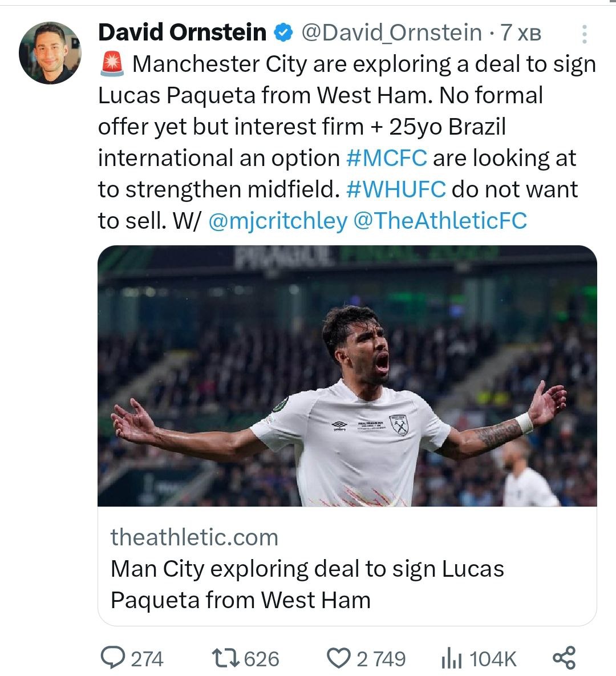
Task: View analytics via the bar chart icon
Action: (451, 659)
